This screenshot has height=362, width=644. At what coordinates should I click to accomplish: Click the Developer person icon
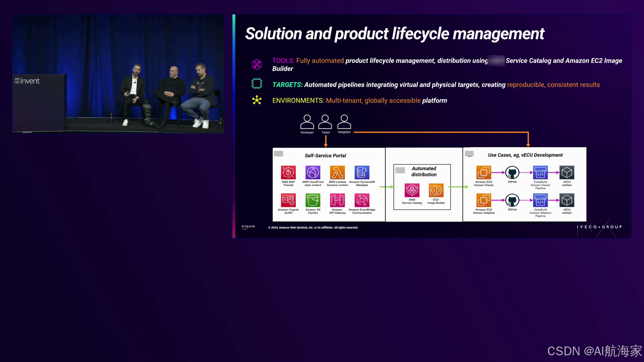coord(307,122)
